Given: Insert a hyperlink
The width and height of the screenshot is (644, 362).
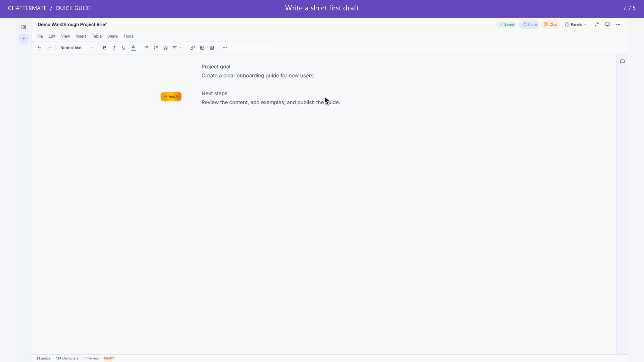Looking at the screenshot, I should (193, 48).
